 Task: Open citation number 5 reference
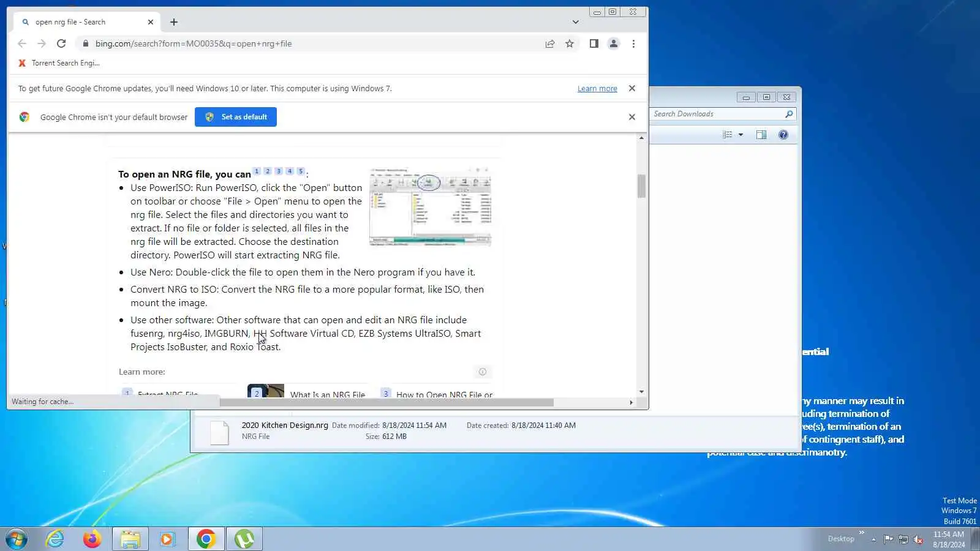301,171
